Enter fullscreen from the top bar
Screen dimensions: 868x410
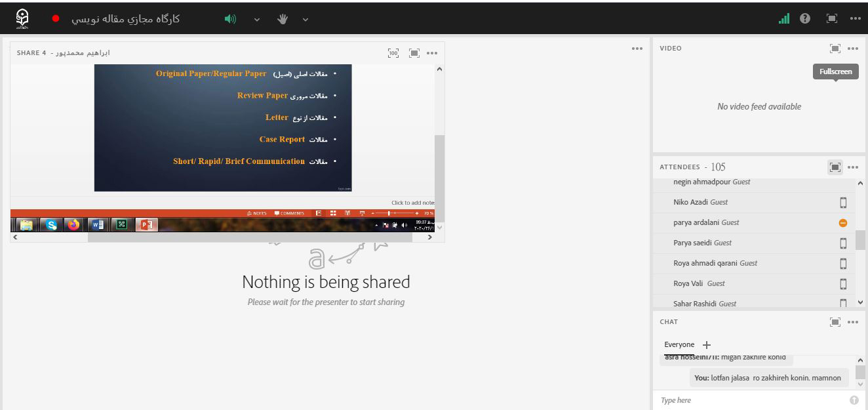tap(832, 19)
